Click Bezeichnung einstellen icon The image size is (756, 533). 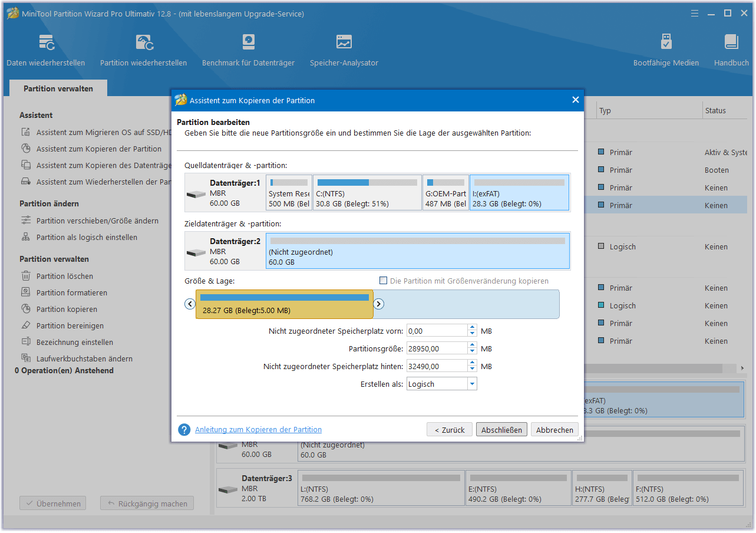pos(26,342)
